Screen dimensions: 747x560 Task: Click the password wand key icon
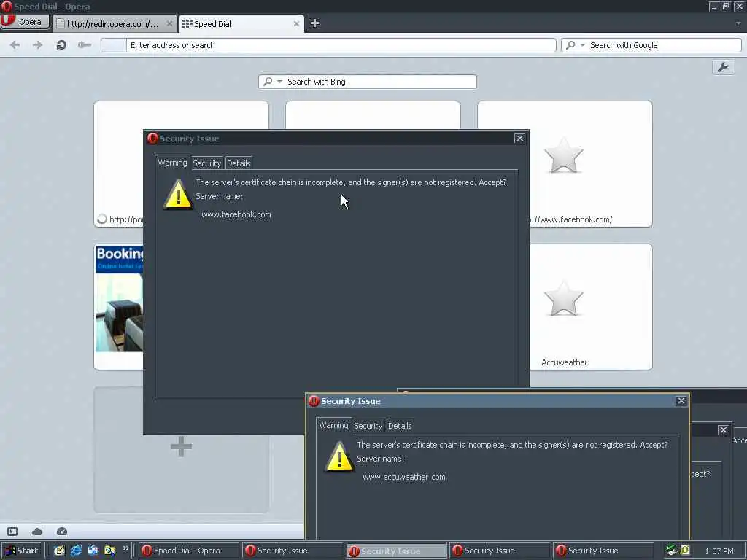85,44
